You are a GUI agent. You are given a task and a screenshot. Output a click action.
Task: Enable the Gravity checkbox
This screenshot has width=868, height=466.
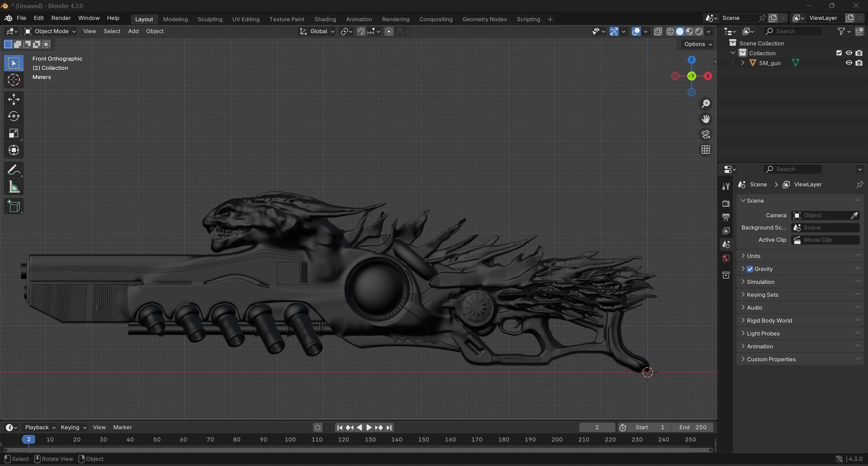[x=750, y=269]
